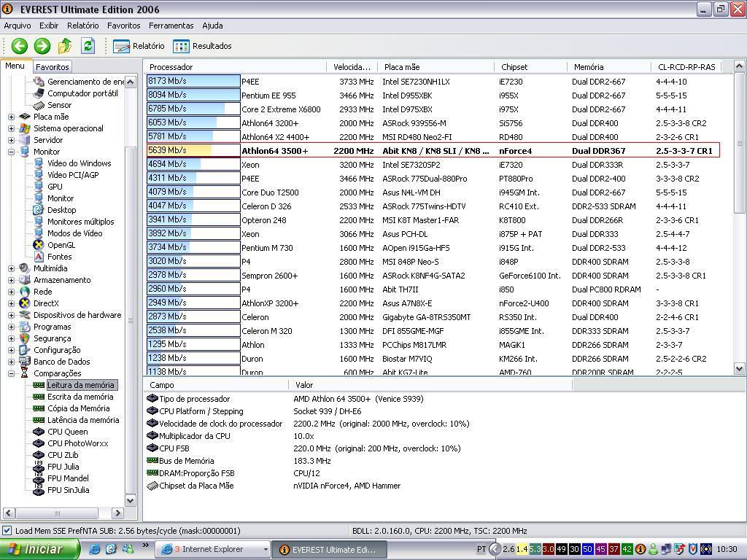
Task: Open the Ferramentas menu
Action: pyautogui.click(x=171, y=26)
